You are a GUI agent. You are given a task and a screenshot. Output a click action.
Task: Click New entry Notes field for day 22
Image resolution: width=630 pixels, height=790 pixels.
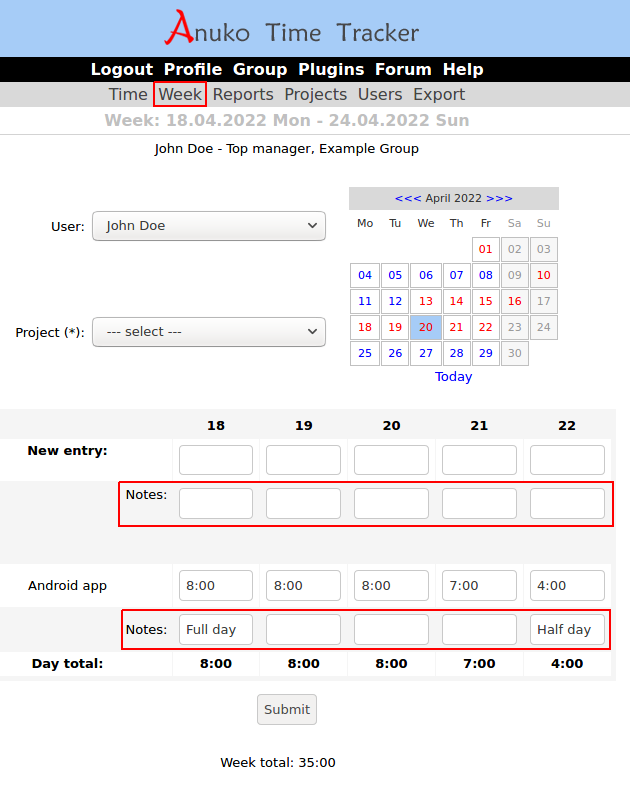tap(567, 503)
